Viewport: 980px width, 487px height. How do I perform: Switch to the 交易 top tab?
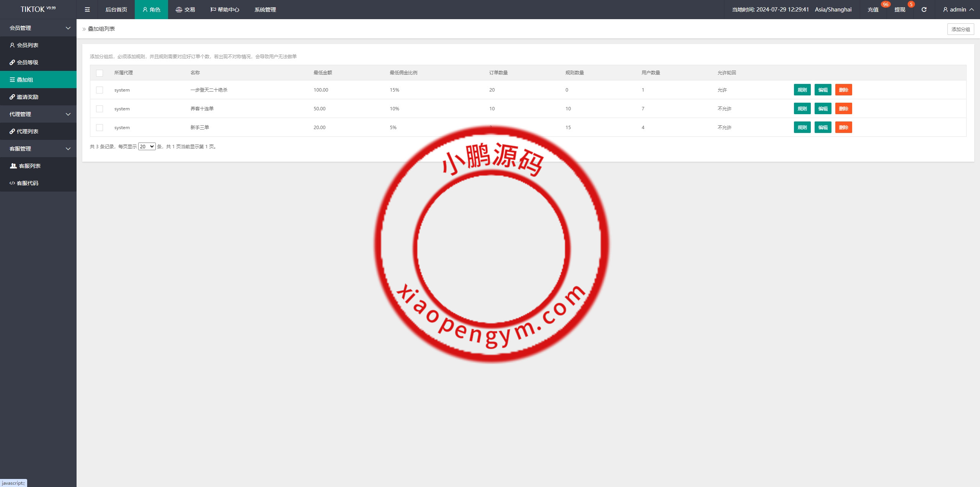[x=185, y=10]
